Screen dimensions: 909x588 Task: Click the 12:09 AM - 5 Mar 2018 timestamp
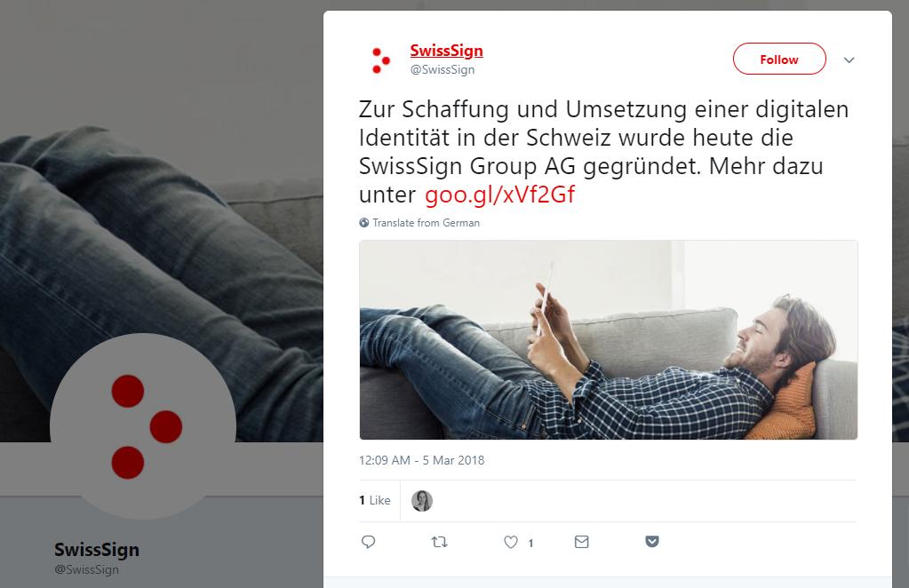pyautogui.click(x=421, y=460)
